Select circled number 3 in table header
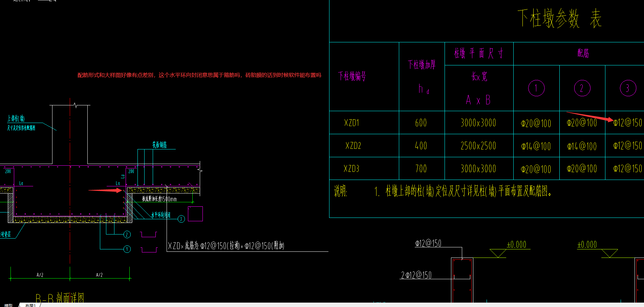This screenshot has height=307, width=644. click(x=628, y=88)
